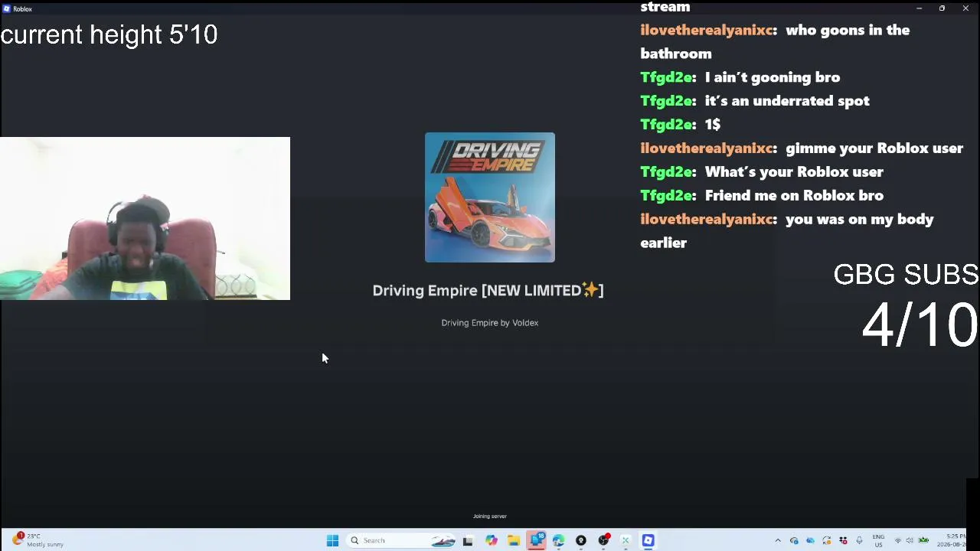Open the black circular app icon left of OBS
The width and height of the screenshot is (980, 551).
click(581, 540)
